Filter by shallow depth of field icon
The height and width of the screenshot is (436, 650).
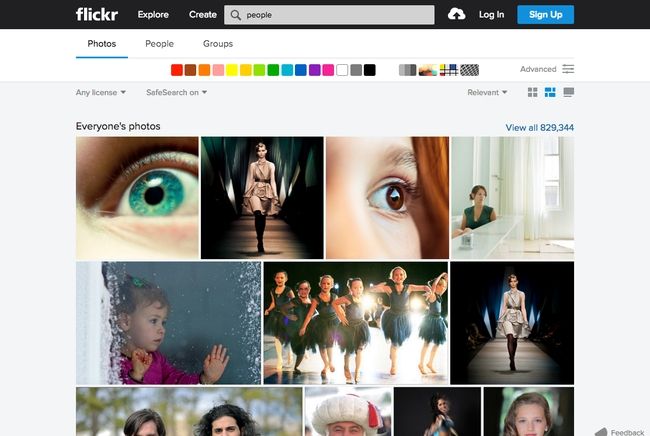tap(427, 70)
